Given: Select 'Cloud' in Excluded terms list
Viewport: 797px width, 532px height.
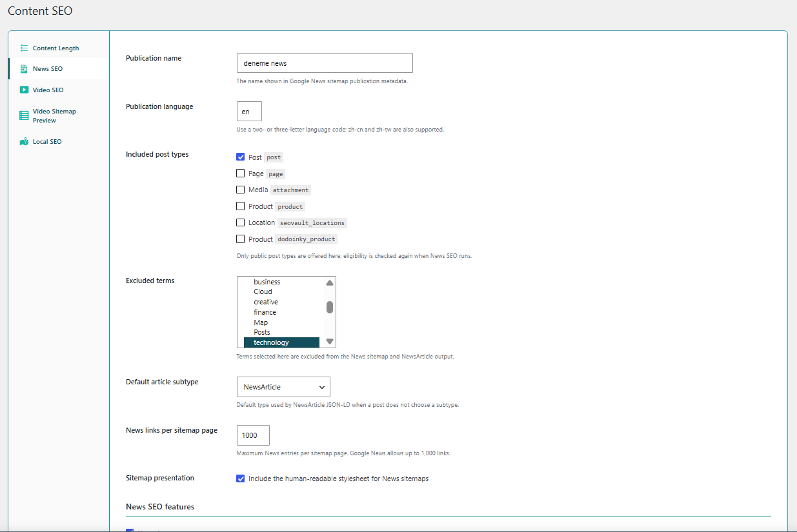Looking at the screenshot, I should tap(281, 291).
